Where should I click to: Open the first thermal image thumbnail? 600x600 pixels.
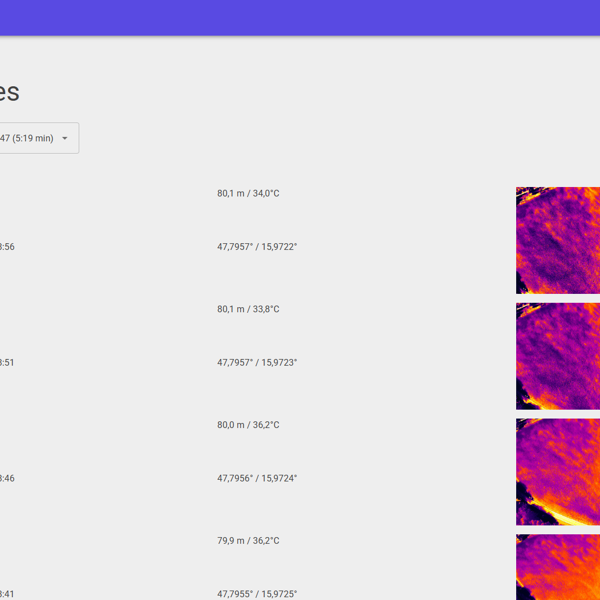[x=557, y=240]
